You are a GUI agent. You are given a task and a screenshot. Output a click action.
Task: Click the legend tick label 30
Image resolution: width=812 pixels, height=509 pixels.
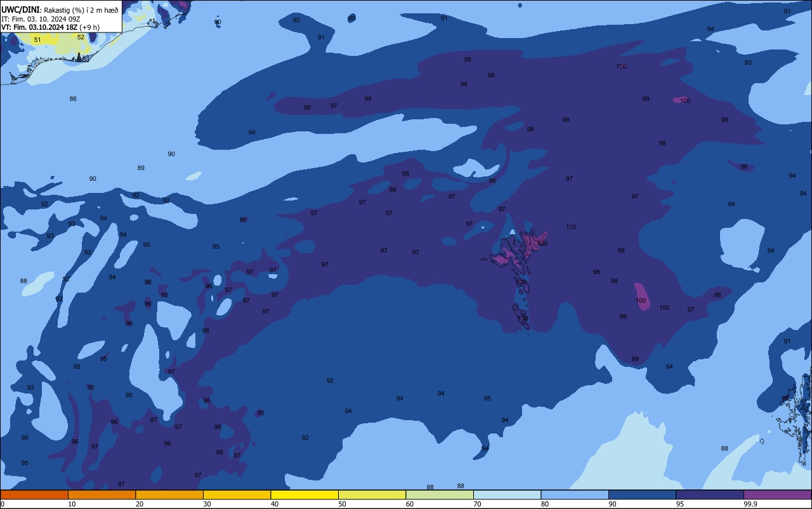(x=207, y=504)
